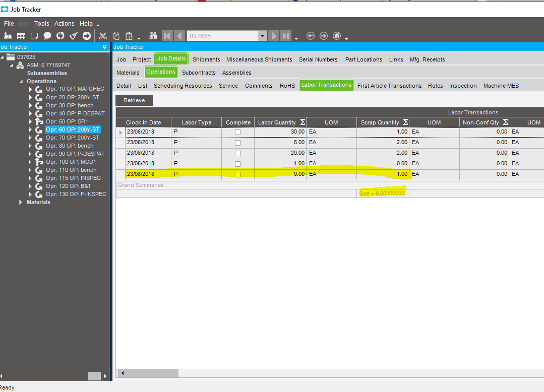544x392 pixels.
Task: Tick Complete checkbox for the 5.00 quantity row
Action: tap(237, 143)
